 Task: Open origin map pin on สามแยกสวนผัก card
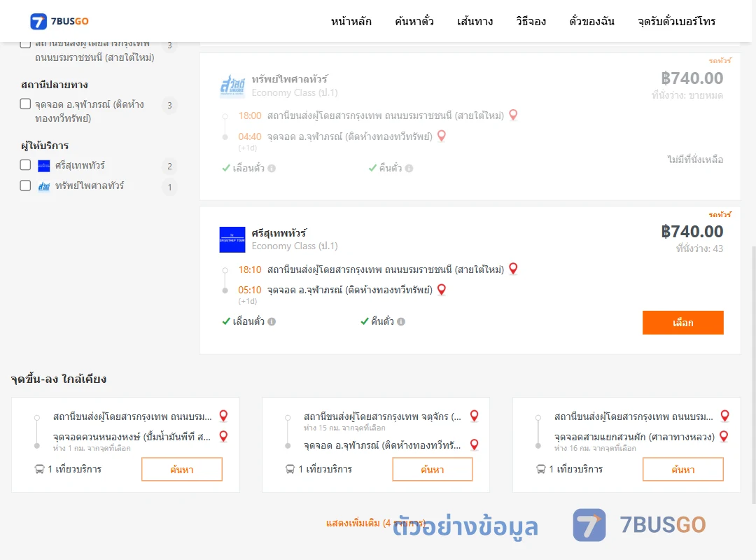[725, 416]
